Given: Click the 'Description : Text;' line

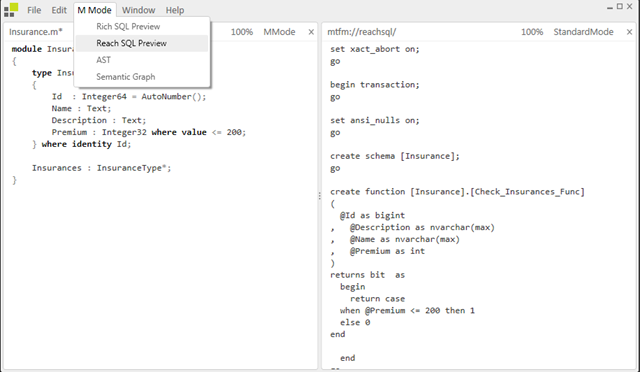Looking at the screenshot, I should click(x=99, y=120).
